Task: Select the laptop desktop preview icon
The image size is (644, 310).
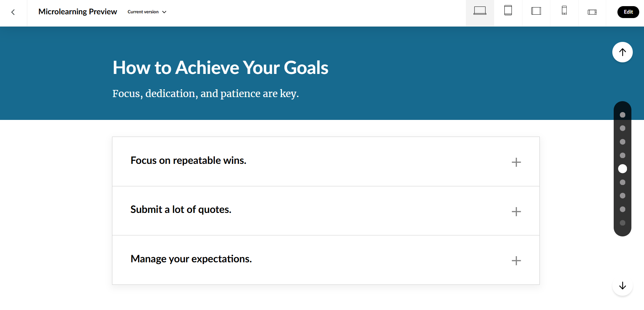Action: [480, 11]
